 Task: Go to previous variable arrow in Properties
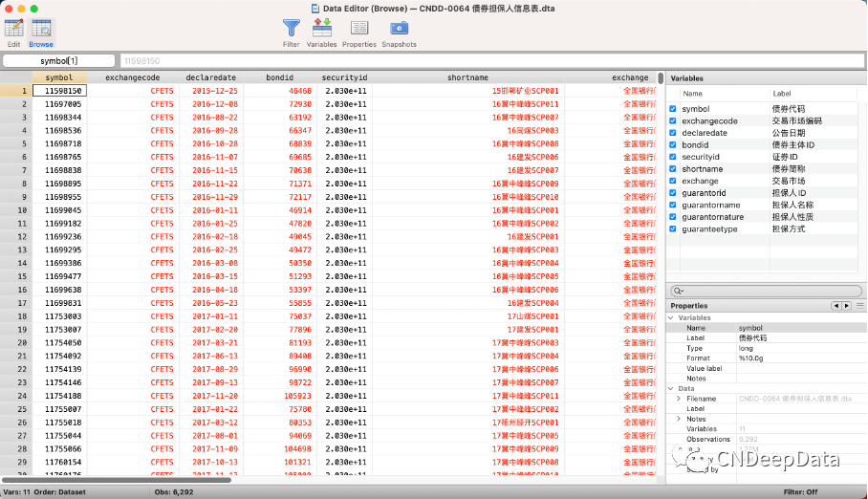pyautogui.click(x=835, y=306)
